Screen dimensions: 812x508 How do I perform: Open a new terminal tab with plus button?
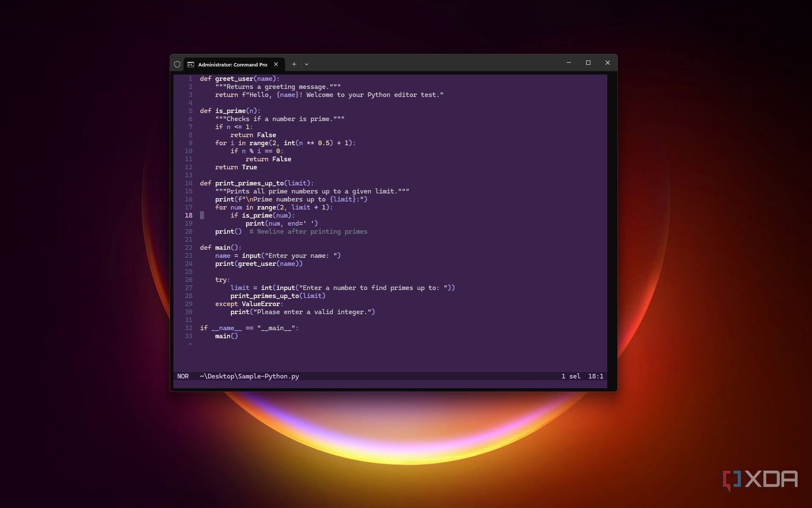point(294,64)
